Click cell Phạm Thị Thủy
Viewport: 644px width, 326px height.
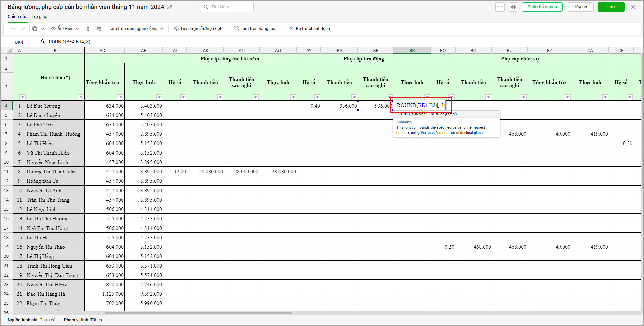point(55,303)
